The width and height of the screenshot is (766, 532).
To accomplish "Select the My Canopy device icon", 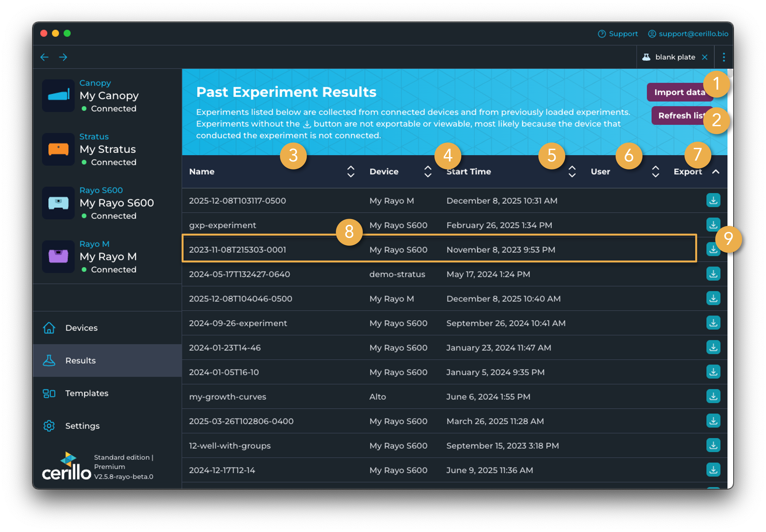I will [58, 96].
